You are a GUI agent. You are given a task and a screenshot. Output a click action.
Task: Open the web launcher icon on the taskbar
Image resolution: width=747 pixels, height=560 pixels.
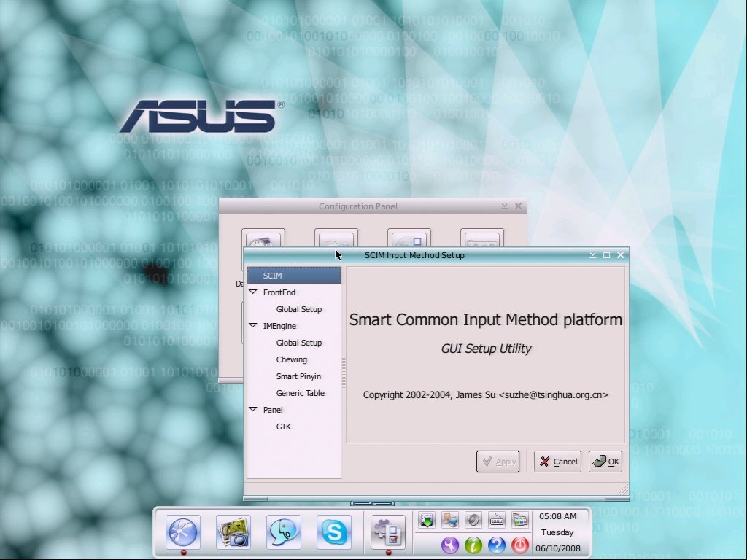[182, 532]
